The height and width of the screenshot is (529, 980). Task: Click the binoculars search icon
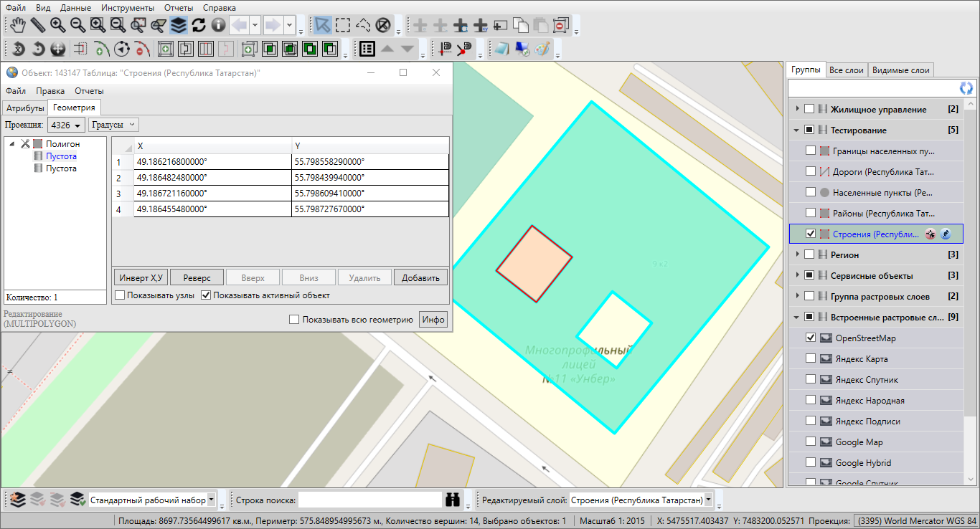pyautogui.click(x=452, y=500)
